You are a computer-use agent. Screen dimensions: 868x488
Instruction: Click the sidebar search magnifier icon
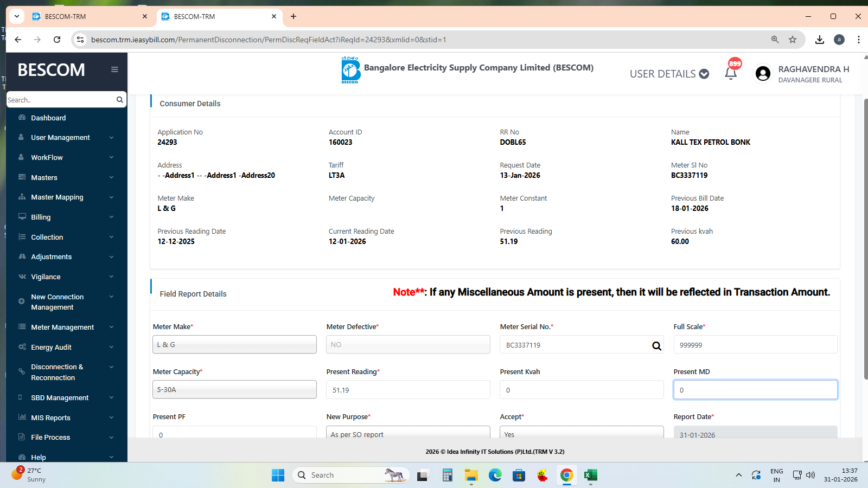(119, 100)
